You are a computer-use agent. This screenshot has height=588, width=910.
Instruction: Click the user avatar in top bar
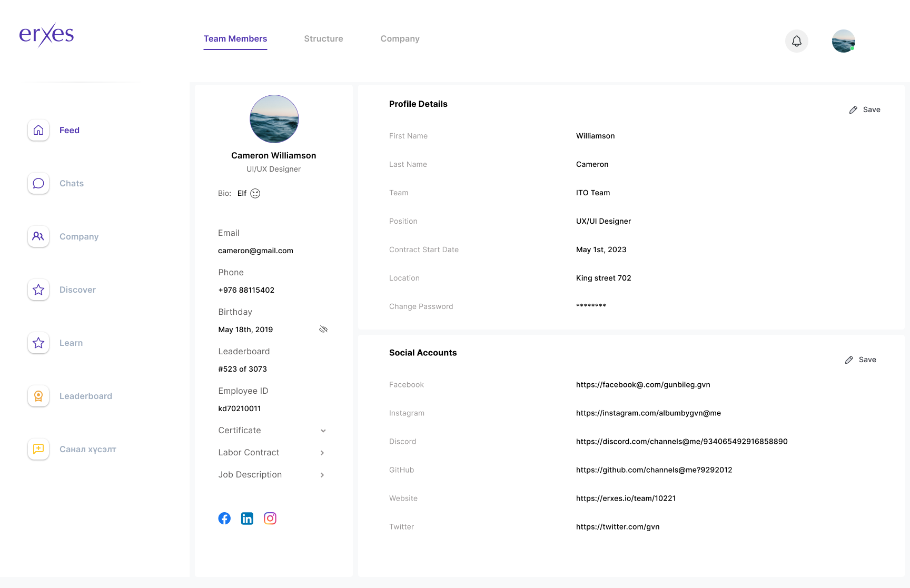[x=843, y=41]
